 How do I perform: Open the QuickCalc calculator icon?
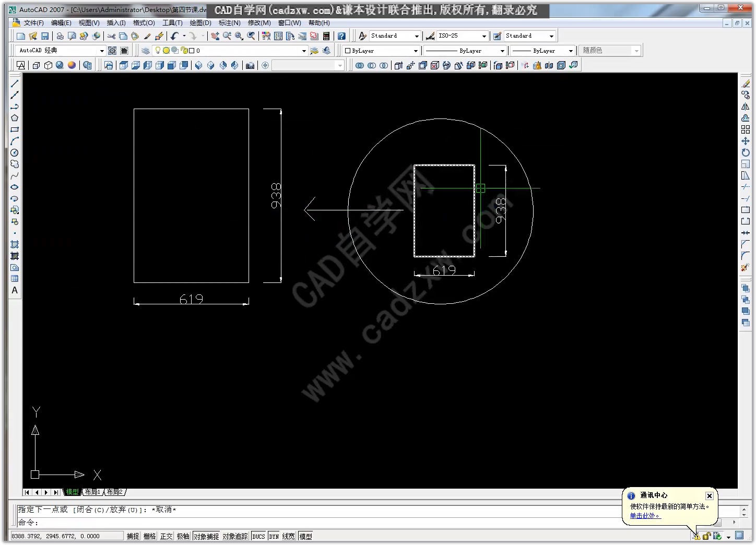click(x=326, y=36)
